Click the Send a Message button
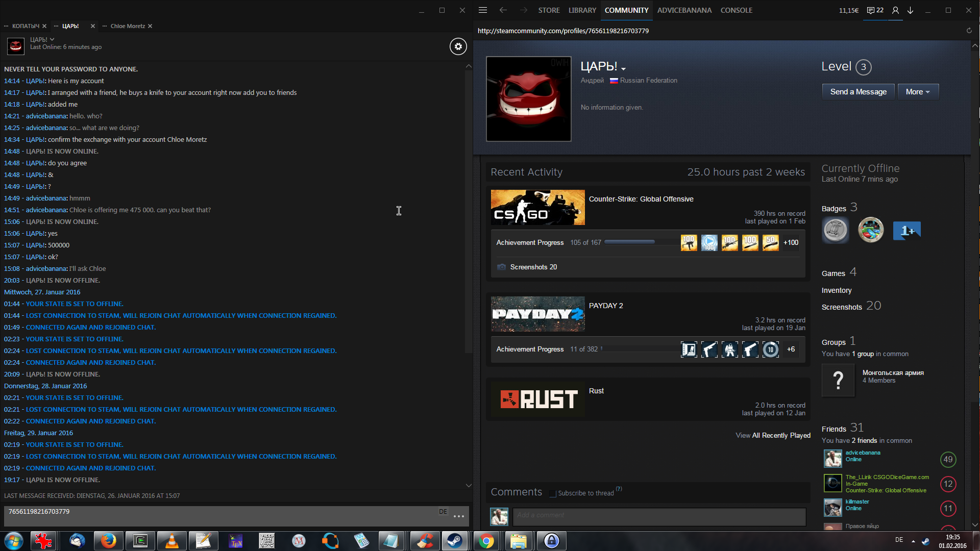This screenshot has height=551, width=980. (x=858, y=92)
